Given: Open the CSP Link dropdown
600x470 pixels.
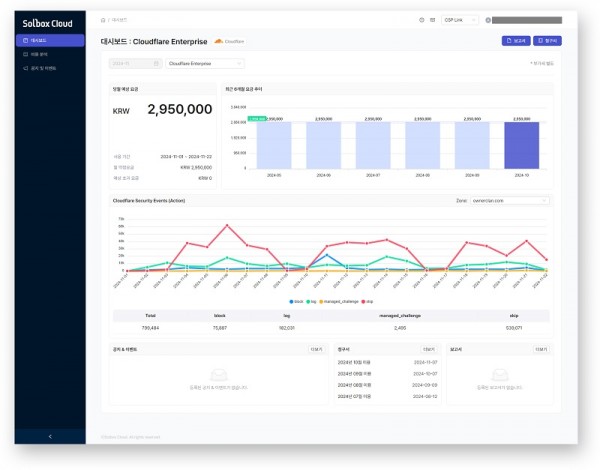Looking at the screenshot, I should coord(460,20).
